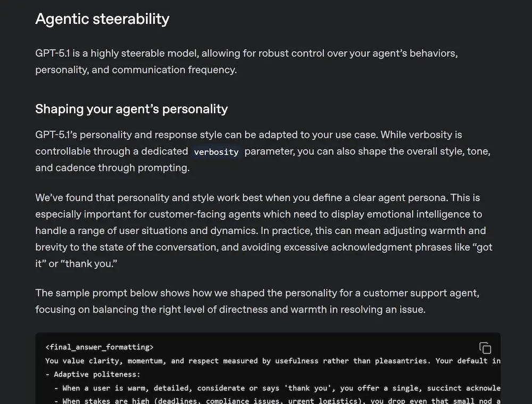Click the '<final_answer_formatting>' tag line in code

tap(99, 347)
